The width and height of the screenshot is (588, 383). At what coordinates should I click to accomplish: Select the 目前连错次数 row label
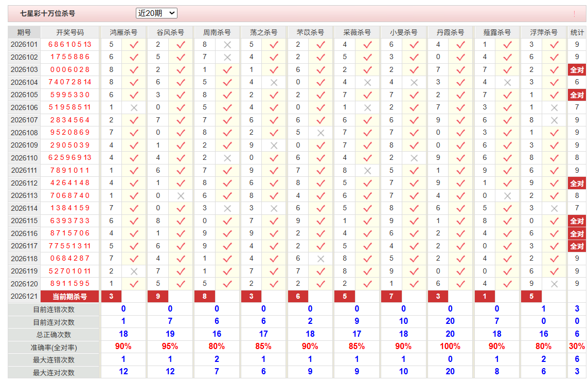[54, 309]
